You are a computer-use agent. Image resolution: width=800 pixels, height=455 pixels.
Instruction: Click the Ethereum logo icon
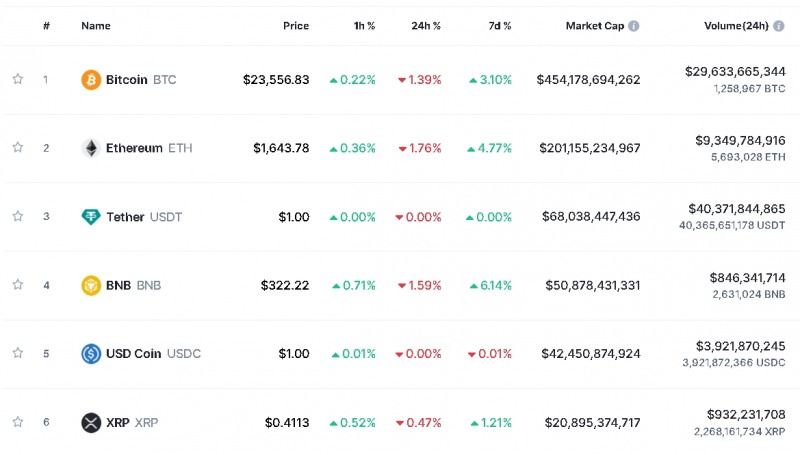tap(91, 148)
